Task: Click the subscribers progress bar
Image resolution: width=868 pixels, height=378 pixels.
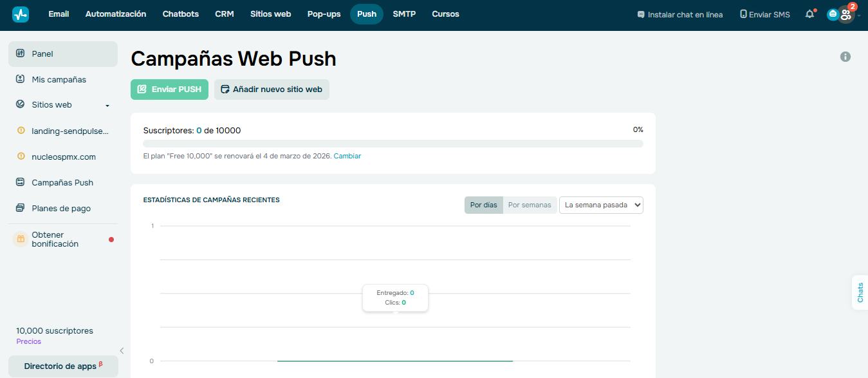Action: [x=392, y=143]
